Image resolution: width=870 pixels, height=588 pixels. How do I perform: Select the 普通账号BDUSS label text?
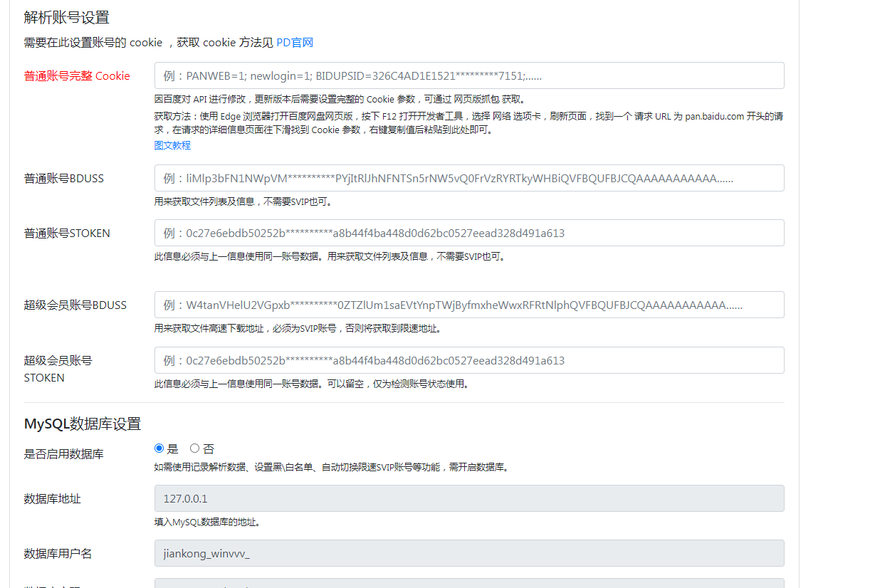(53, 178)
